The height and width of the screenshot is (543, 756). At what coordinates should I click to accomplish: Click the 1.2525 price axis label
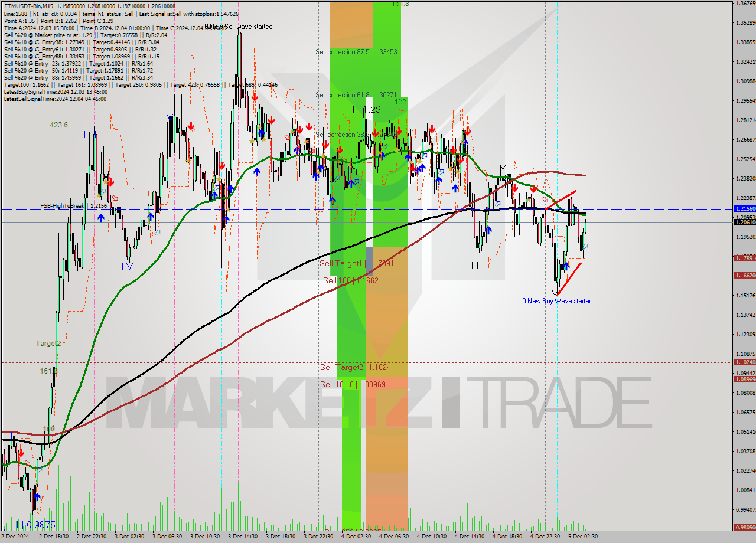745,159
